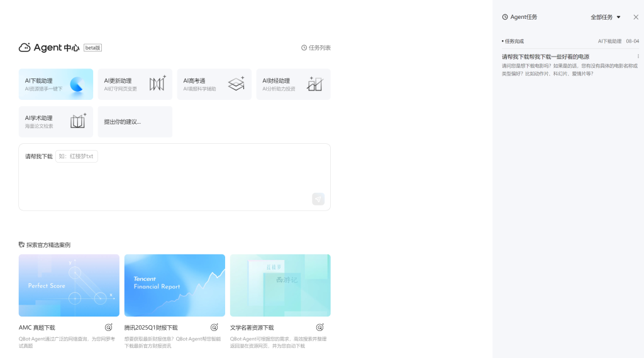
Task: Expand the 全部任务 filter dropdown
Action: pos(605,17)
